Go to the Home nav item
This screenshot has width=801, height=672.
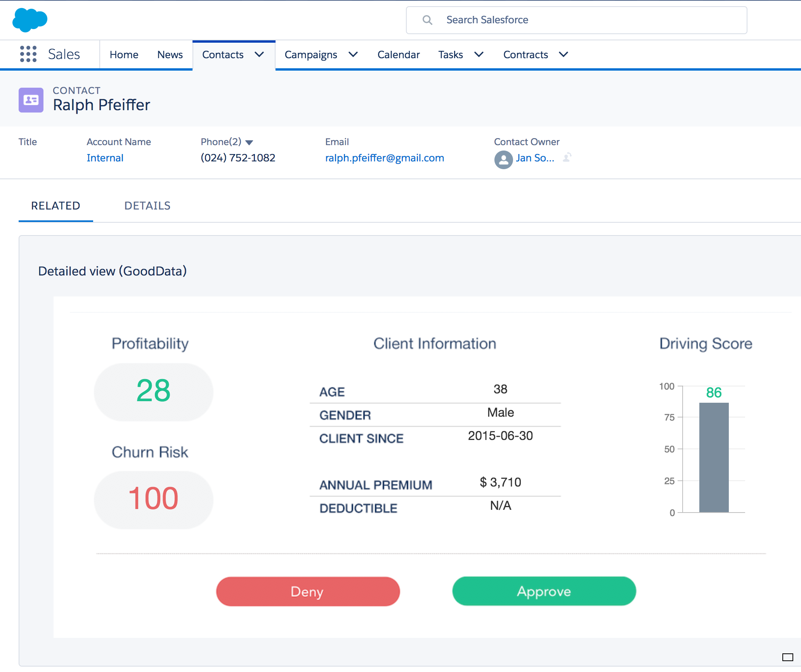click(x=124, y=55)
